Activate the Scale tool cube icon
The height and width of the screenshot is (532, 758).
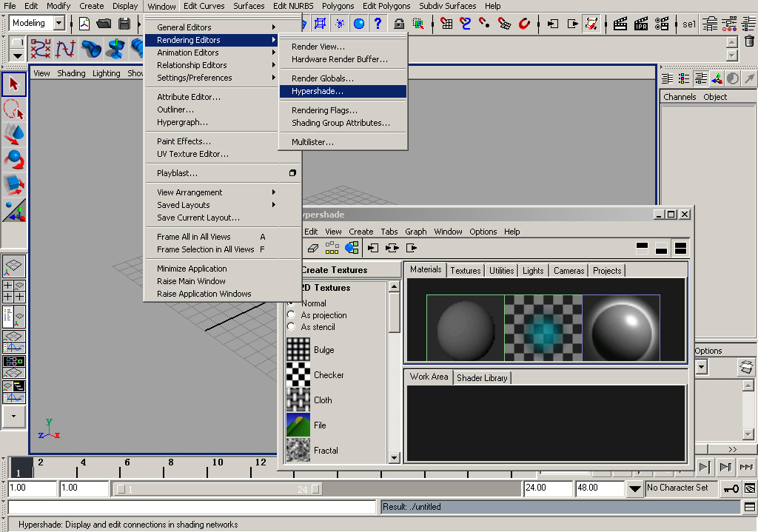pyautogui.click(x=14, y=185)
